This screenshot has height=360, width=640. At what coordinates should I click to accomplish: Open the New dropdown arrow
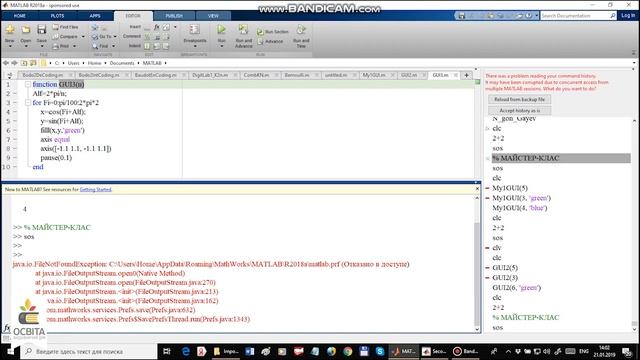(x=10, y=46)
